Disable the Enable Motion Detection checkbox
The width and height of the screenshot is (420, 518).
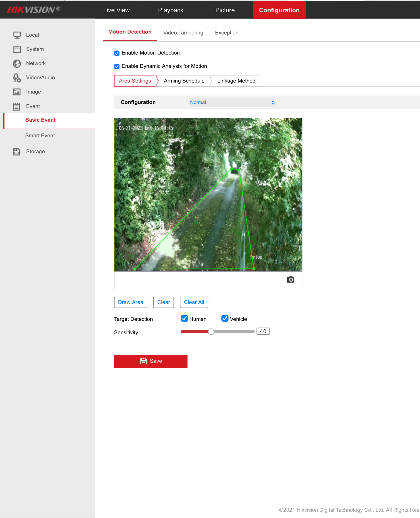coord(117,53)
